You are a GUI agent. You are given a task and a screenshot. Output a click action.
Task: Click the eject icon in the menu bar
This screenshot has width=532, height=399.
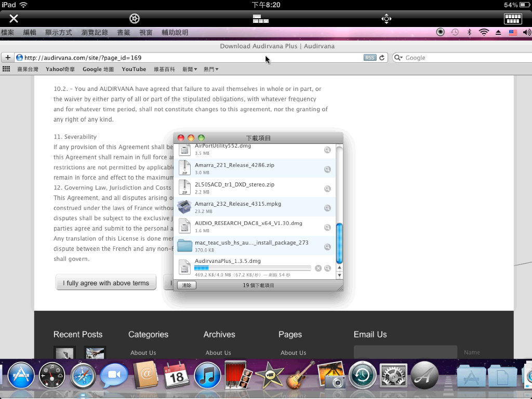pyautogui.click(x=498, y=33)
